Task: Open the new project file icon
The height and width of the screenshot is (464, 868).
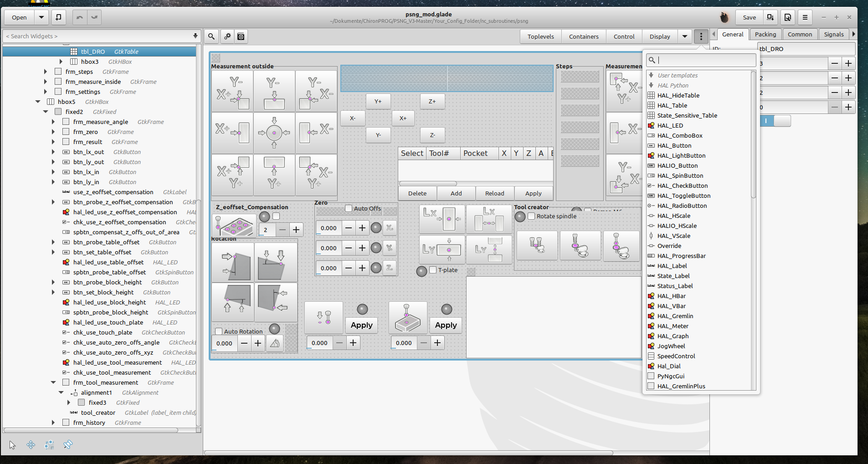Action: 58,17
